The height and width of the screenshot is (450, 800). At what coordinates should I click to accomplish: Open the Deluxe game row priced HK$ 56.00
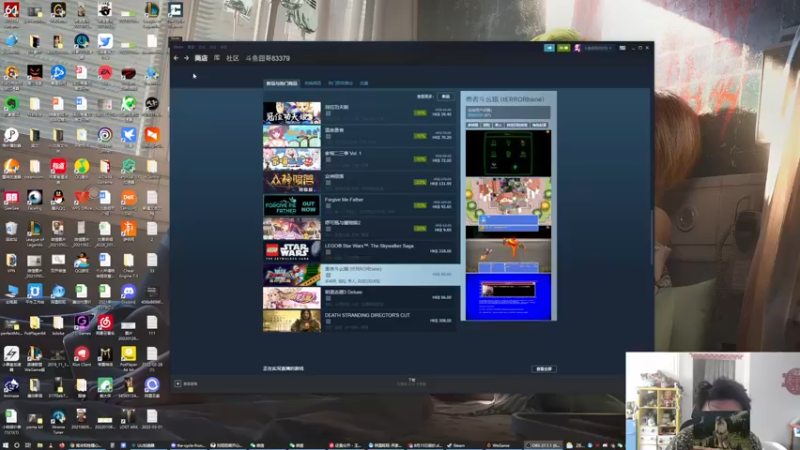click(x=359, y=298)
